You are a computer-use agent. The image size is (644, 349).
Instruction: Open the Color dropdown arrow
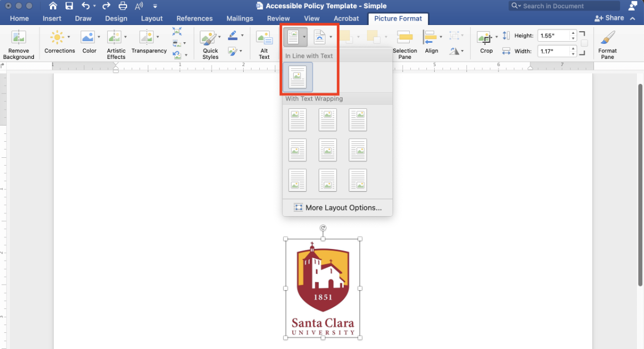[x=98, y=37]
